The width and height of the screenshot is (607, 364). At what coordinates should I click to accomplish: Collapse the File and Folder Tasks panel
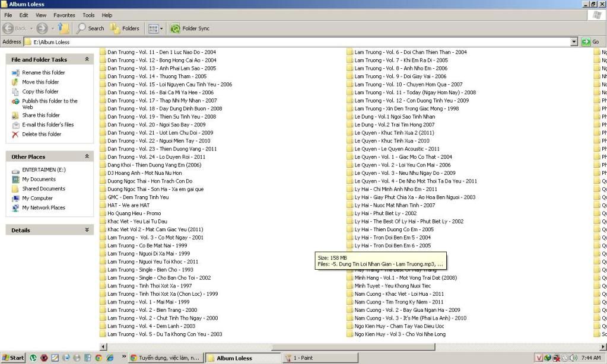point(87,59)
